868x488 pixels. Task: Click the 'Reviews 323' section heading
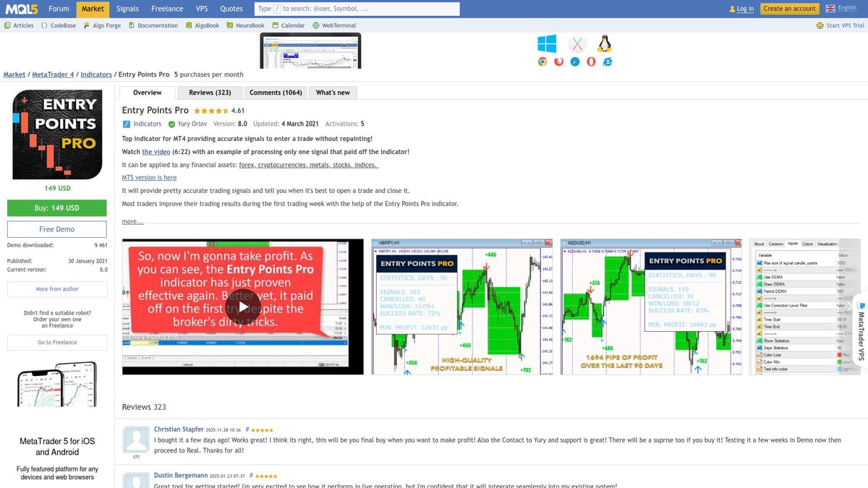click(x=144, y=407)
